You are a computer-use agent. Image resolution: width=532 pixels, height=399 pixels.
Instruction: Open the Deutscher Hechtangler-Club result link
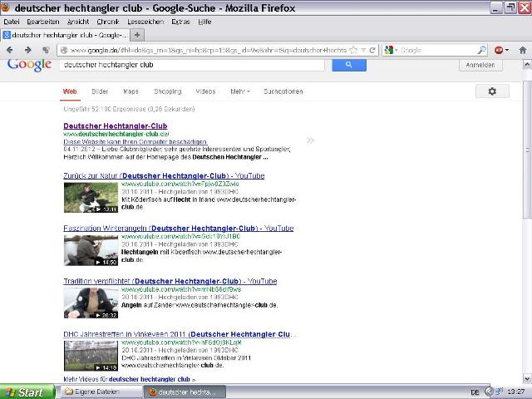coord(116,126)
